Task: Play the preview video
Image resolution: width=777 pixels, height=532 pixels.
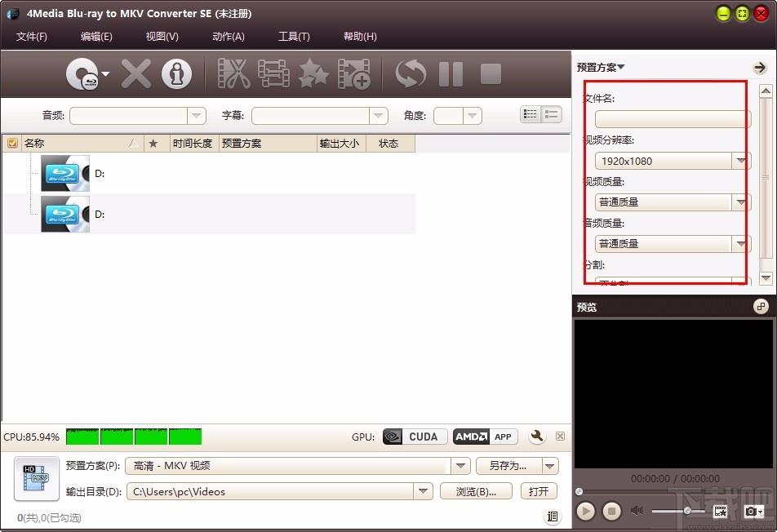Action: point(585,511)
